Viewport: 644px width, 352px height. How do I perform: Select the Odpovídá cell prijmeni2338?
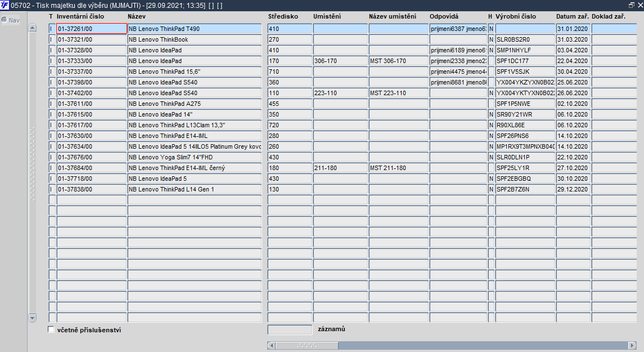(458, 61)
